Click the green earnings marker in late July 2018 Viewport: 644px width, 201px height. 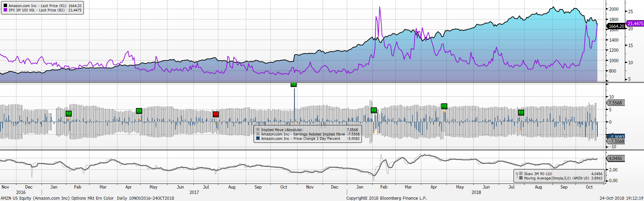521,113
